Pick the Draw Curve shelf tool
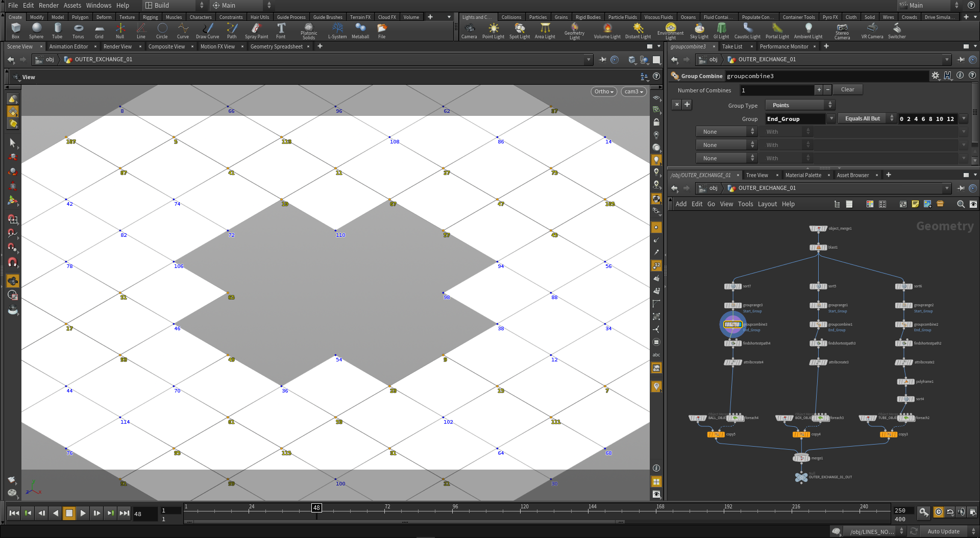Viewport: 980px width, 538px height. tap(207, 31)
